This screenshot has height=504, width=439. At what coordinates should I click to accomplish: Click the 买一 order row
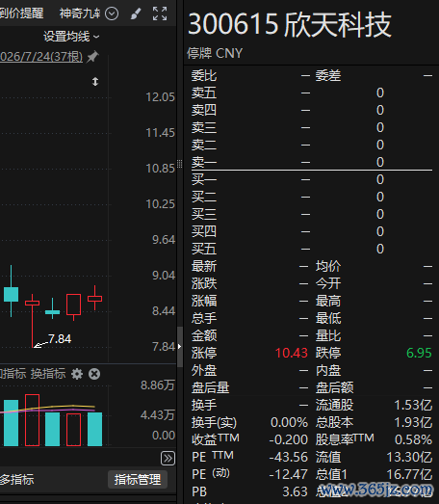312,179
